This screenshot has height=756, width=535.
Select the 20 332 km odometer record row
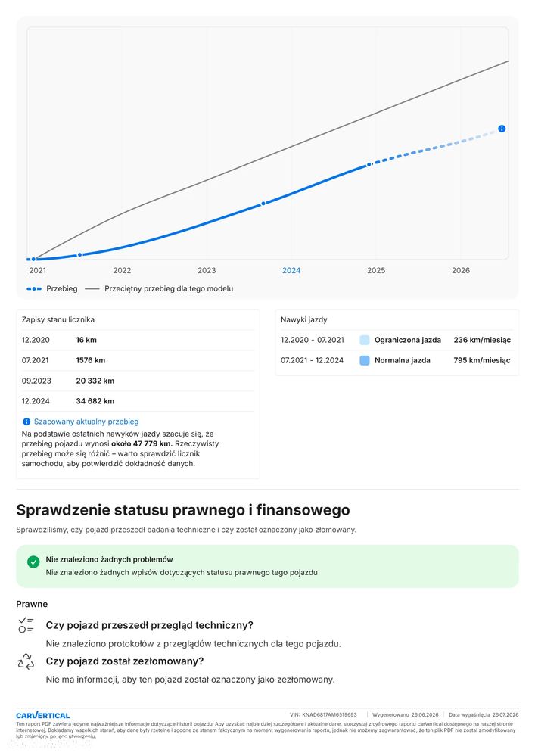point(138,381)
